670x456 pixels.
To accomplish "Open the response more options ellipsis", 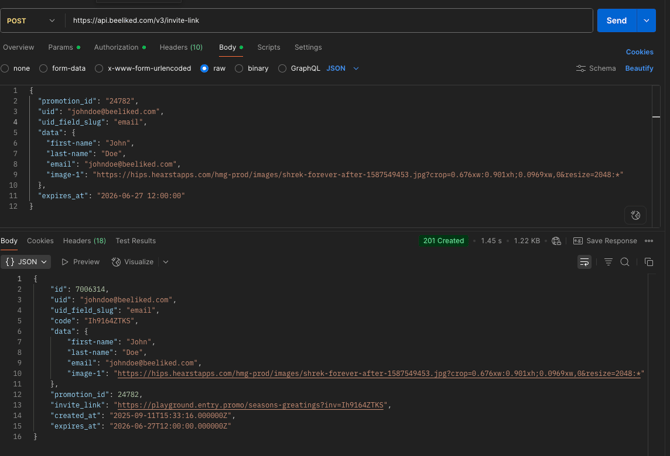I will (x=649, y=241).
